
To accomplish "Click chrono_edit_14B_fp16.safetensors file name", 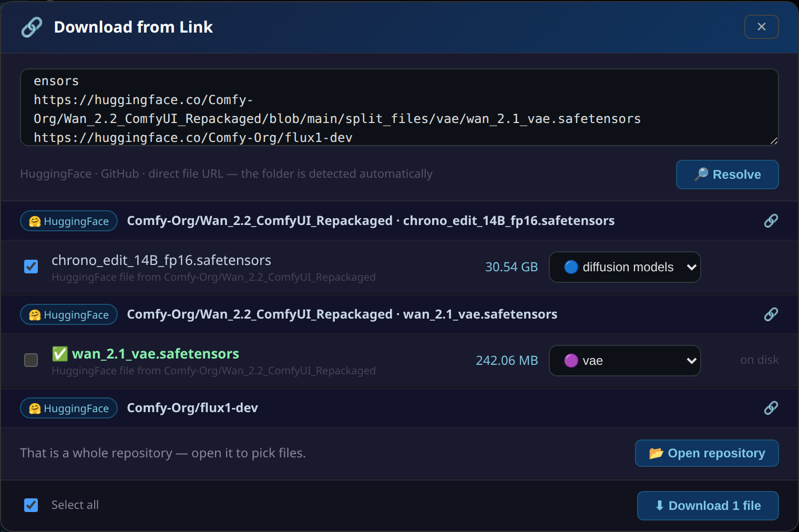I will click(161, 260).
